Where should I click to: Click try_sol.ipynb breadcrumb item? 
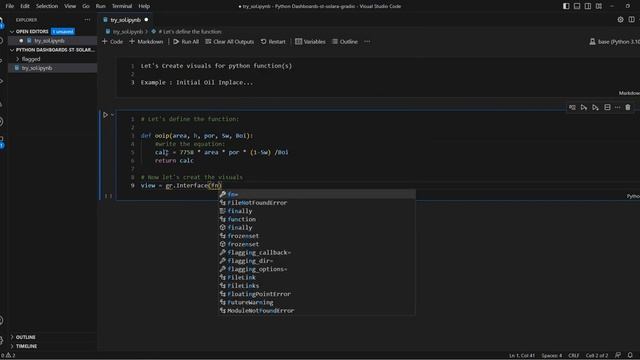(128, 31)
